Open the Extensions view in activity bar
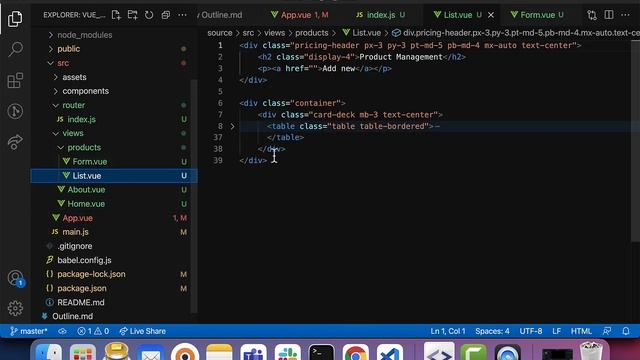640x360 pixels. coord(15,80)
